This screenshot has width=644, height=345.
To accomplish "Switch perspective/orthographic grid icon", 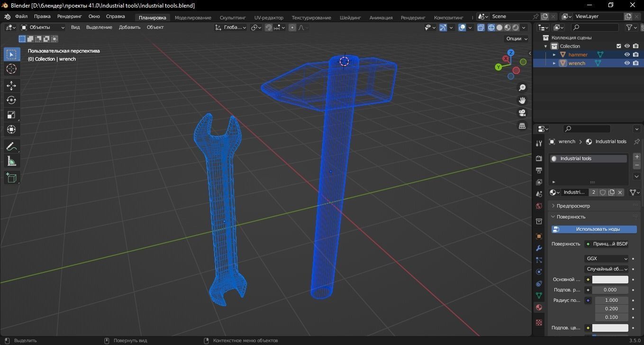I will pos(522,126).
